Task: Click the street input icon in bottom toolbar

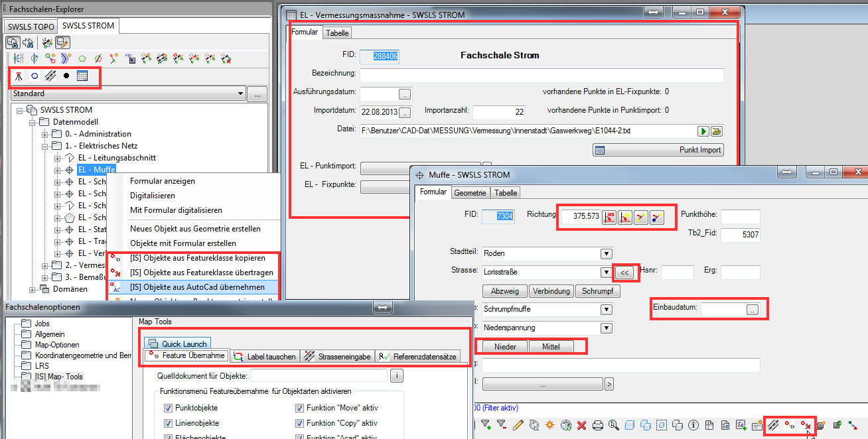Action: [773, 425]
